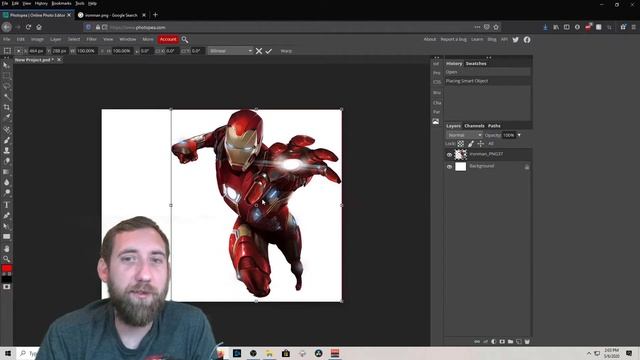Cancel the transform with the X icon

click(259, 51)
